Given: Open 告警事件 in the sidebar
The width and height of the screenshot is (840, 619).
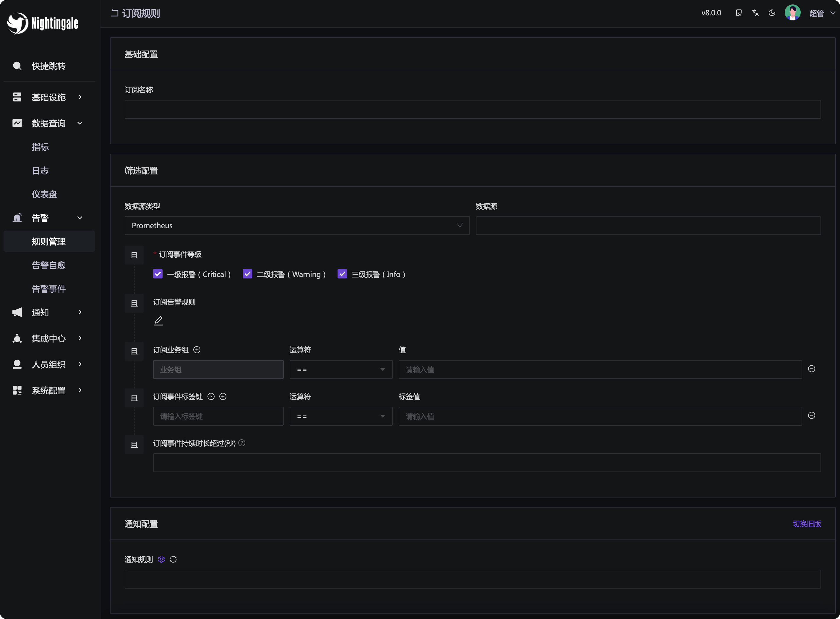Looking at the screenshot, I should click(x=49, y=289).
